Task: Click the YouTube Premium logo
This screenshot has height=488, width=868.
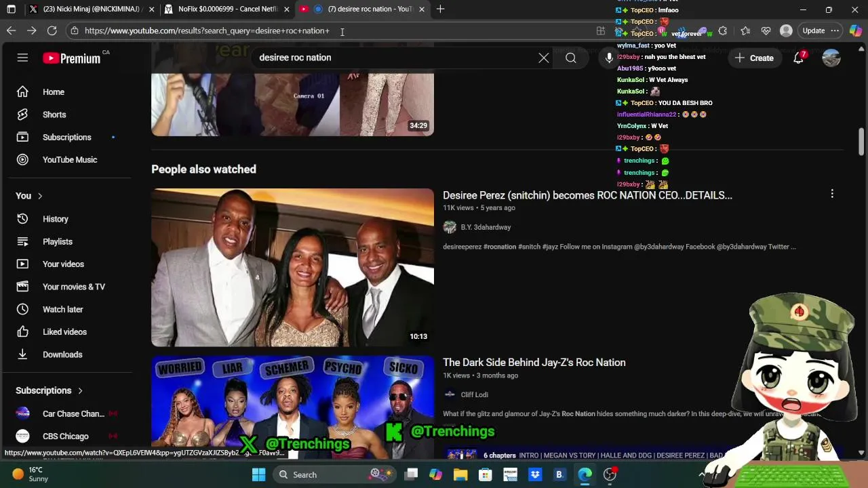Action: (x=71, y=58)
